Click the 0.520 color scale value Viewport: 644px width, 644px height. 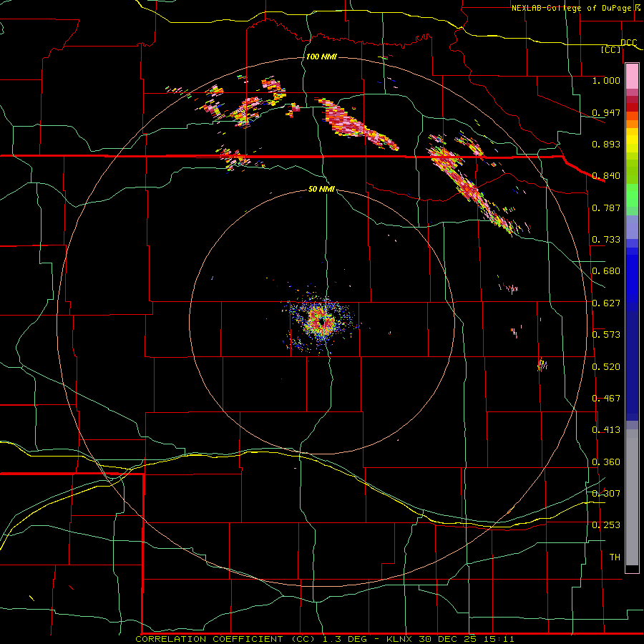[606, 367]
